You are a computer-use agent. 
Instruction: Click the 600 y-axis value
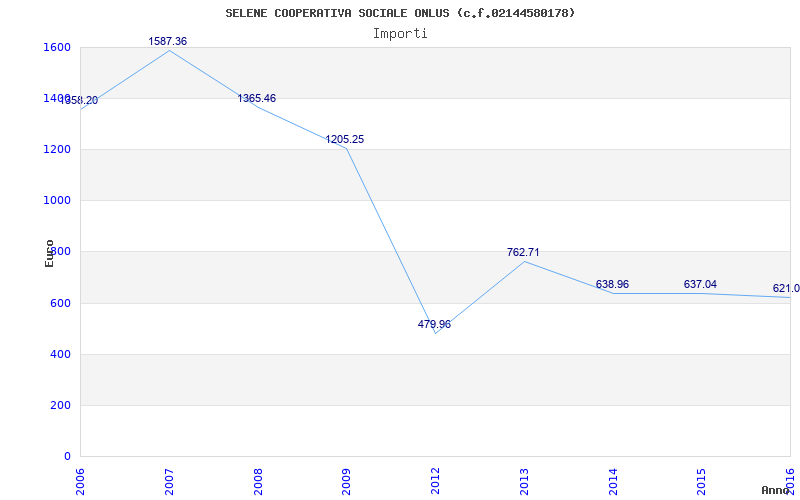61,303
